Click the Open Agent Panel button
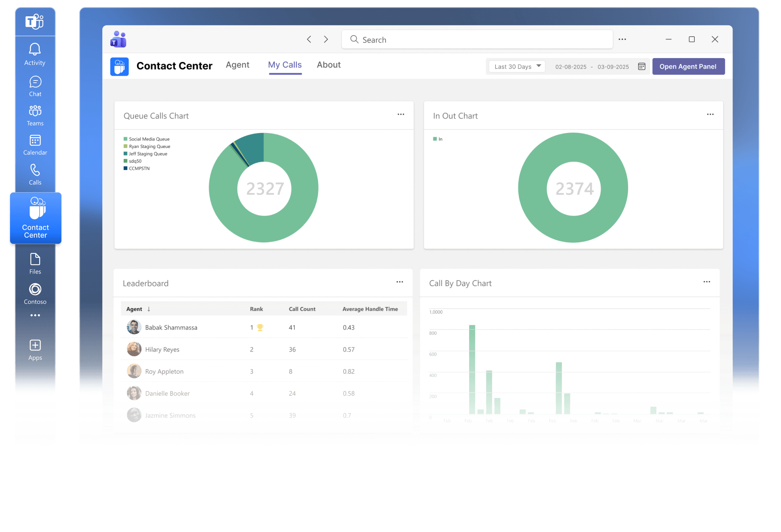This screenshot has width=781, height=532. pos(688,67)
